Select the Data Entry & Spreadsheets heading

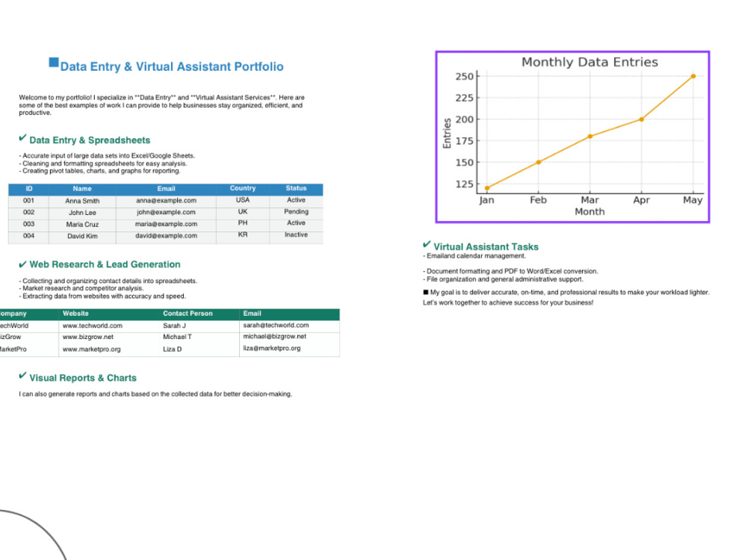pyautogui.click(x=90, y=140)
